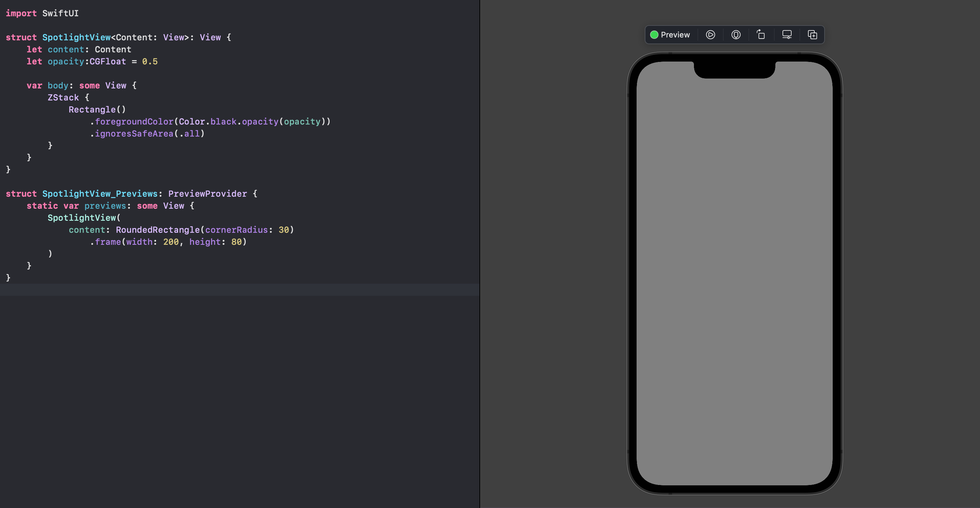The image size is (980, 508).
Task: Open environment overrides with the display icon
Action: [786, 35]
